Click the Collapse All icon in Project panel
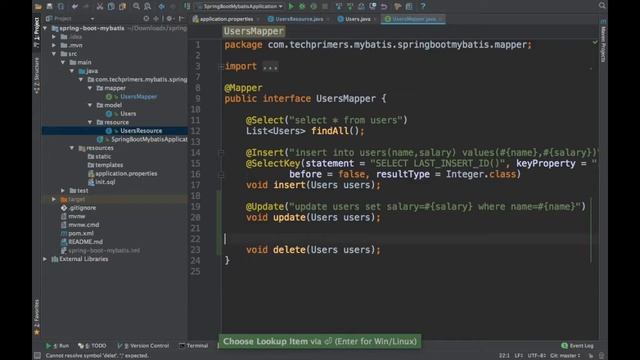The image size is (640, 360). click(156, 18)
